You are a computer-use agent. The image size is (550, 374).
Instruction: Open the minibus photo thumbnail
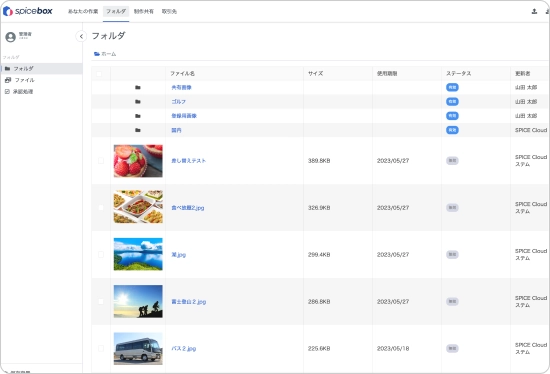point(138,349)
